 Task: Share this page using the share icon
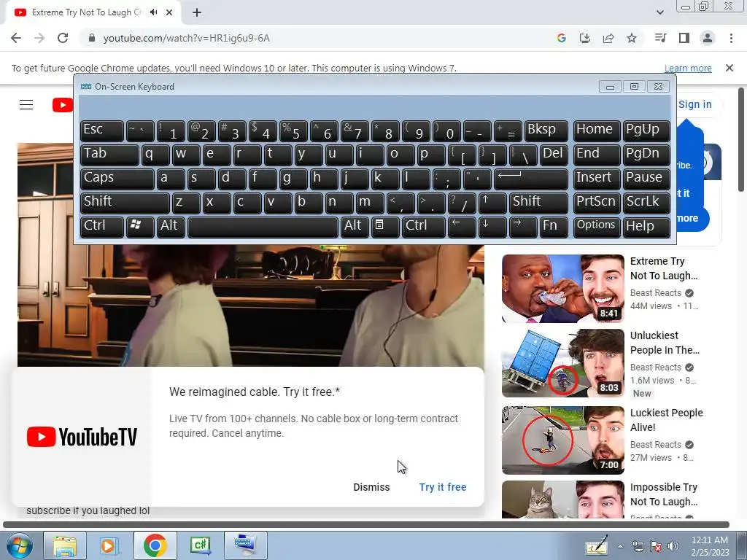click(608, 38)
